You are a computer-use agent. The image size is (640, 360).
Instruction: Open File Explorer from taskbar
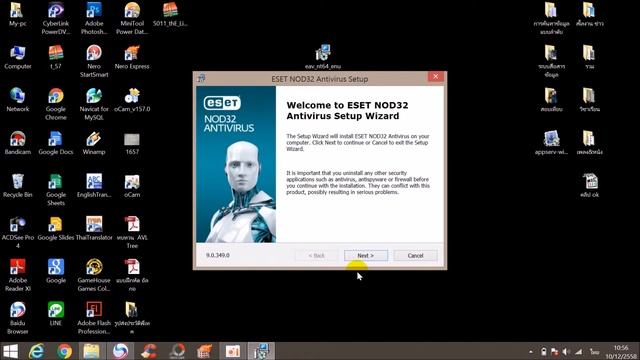pos(91,351)
